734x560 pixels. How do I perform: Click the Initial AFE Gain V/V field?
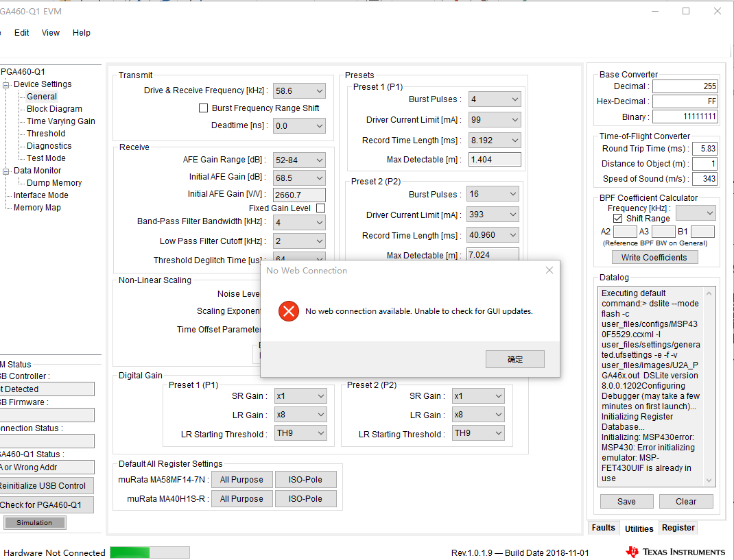click(299, 195)
